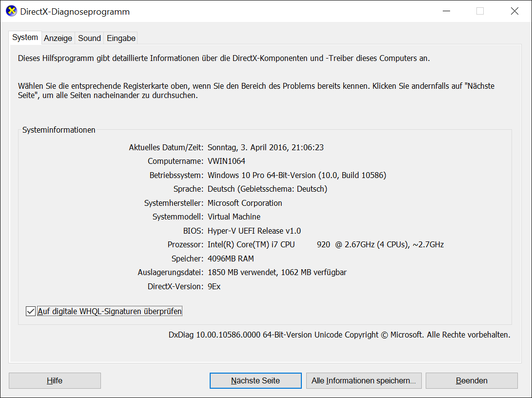532x398 pixels.
Task: Click the DxDiag 10.00.10586.0000 copyright line
Action: point(339,335)
